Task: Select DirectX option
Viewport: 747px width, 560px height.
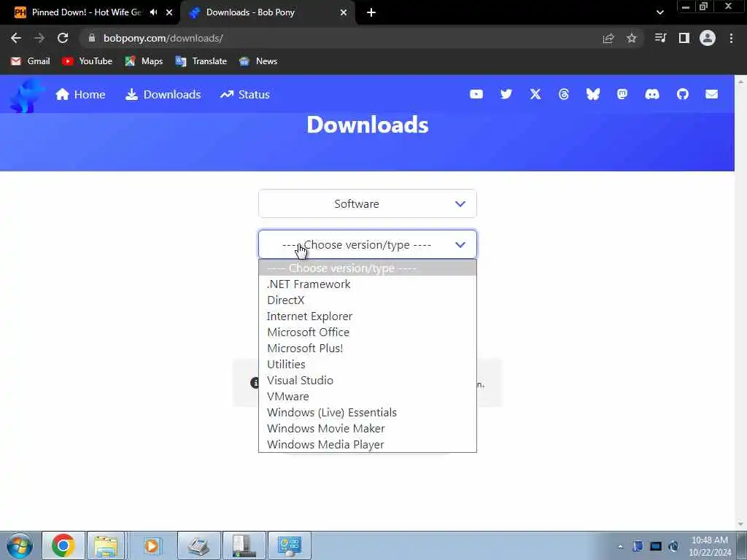Action: [x=368, y=300]
